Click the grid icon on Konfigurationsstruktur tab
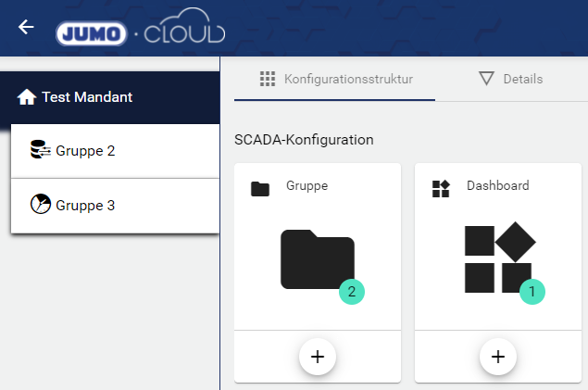This screenshot has height=390, width=588. tap(268, 79)
